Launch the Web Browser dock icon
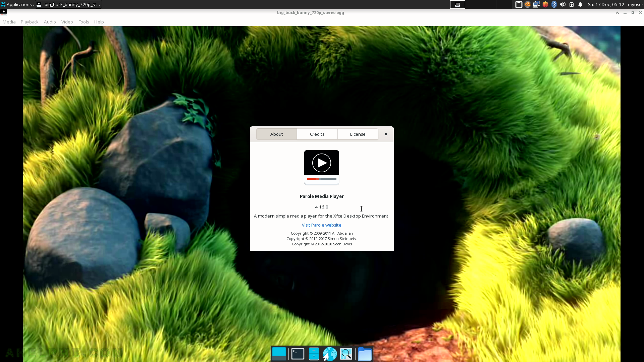 (330, 354)
